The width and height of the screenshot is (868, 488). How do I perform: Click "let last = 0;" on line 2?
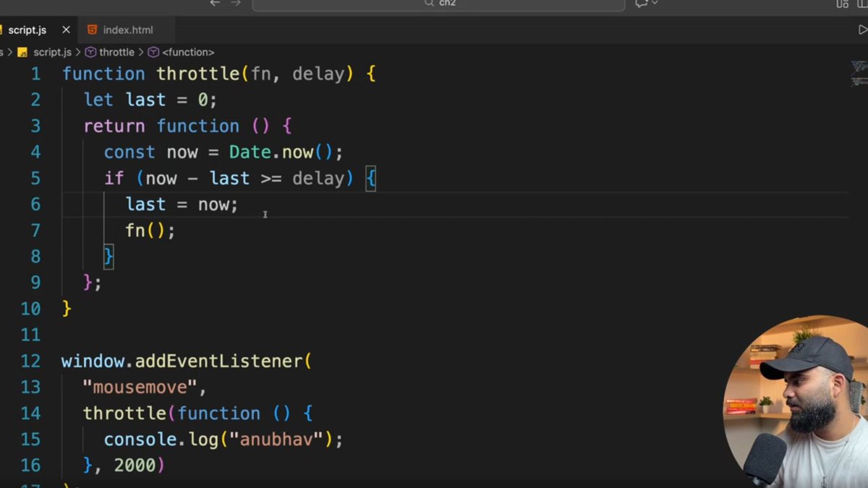coord(150,100)
